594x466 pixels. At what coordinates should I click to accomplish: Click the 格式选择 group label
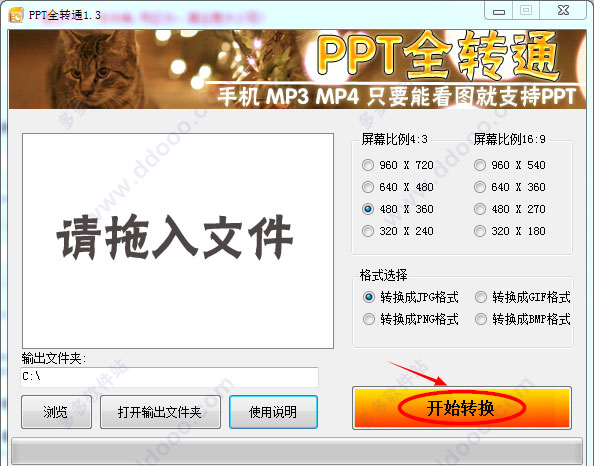383,275
